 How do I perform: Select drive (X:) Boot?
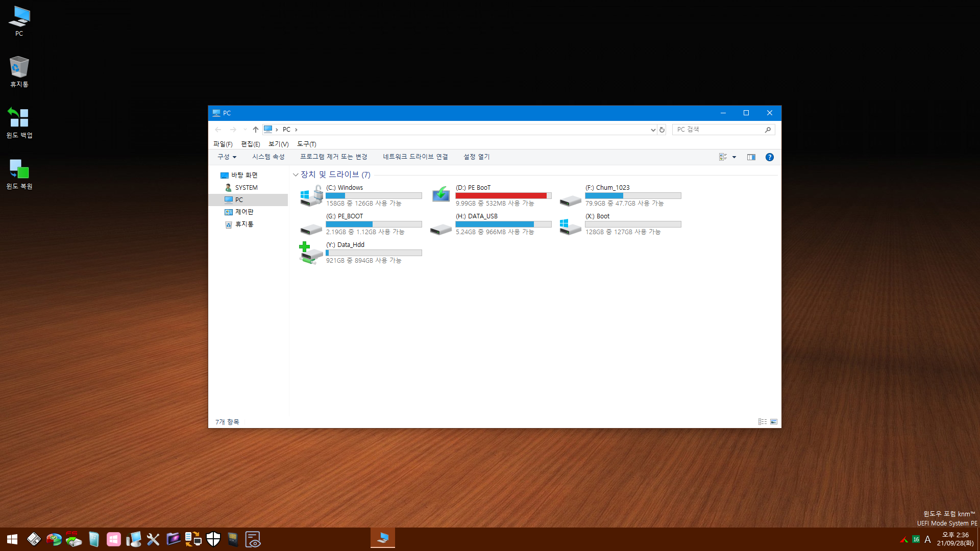[x=621, y=224]
